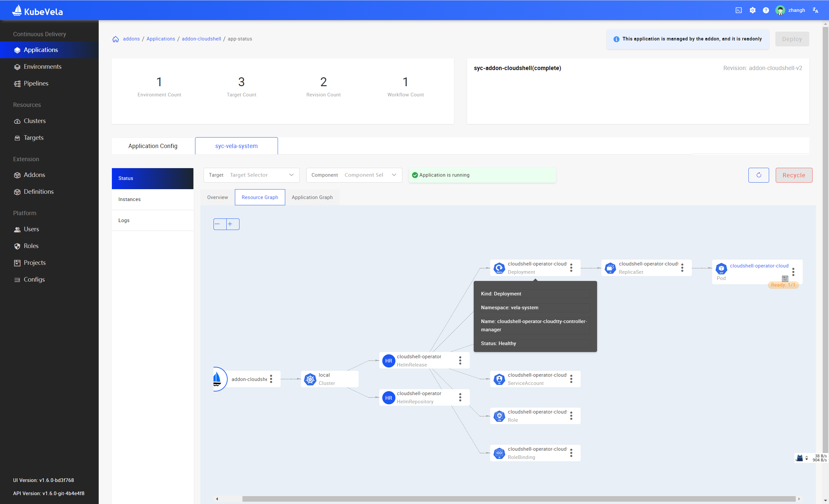Navigate to addons via the breadcrumb link

(131, 39)
